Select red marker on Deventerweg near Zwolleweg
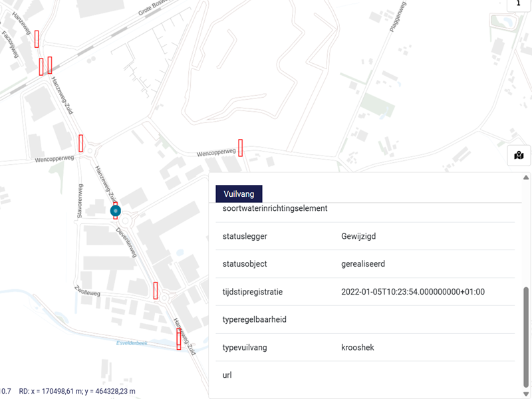The image size is (532, 399). tap(156, 291)
